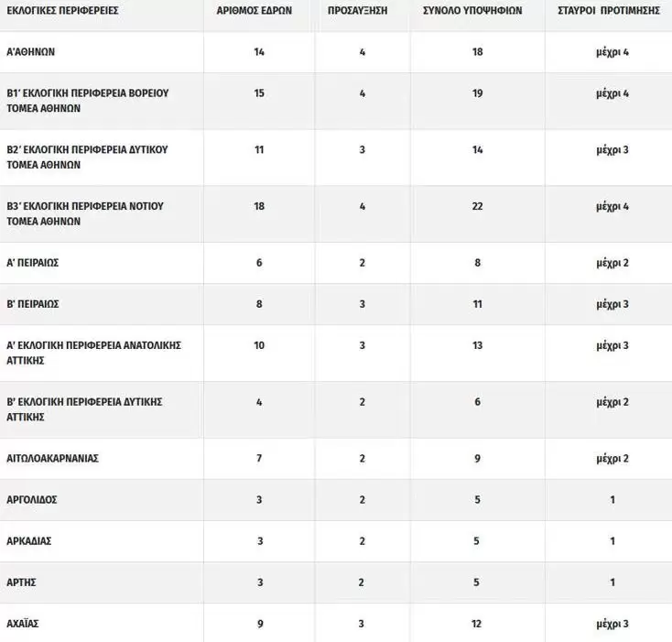Screen dimensions: 672x642
Task: Click the ΣΥΝΟΛΟ ΥΠΟΨΗΦΙΩΝ column header
Action: coord(477,11)
